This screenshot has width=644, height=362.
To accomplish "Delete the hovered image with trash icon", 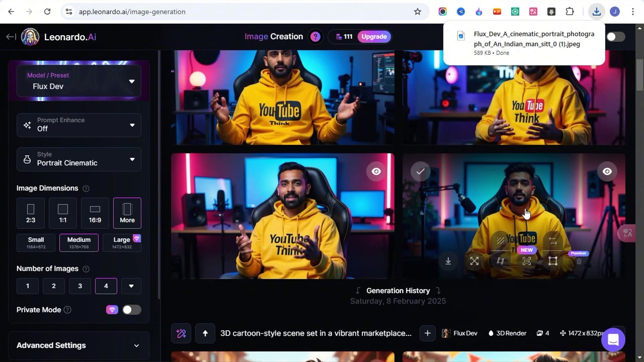I will click(x=579, y=261).
